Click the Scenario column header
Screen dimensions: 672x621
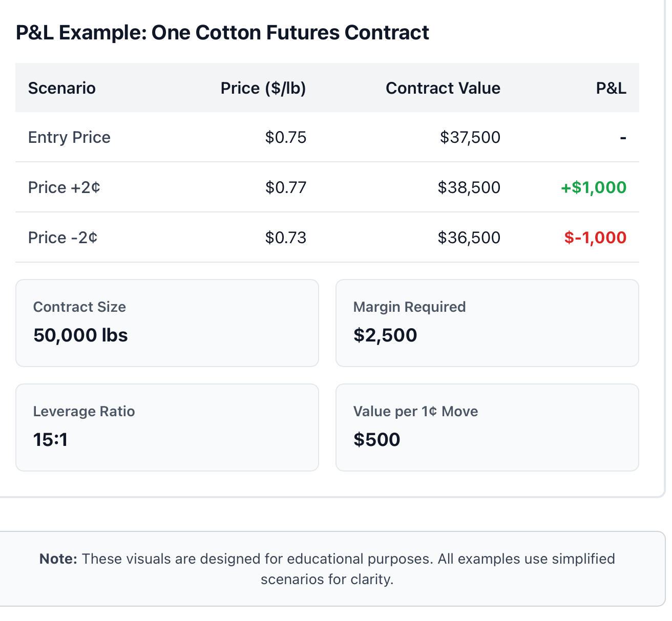pyautogui.click(x=62, y=88)
